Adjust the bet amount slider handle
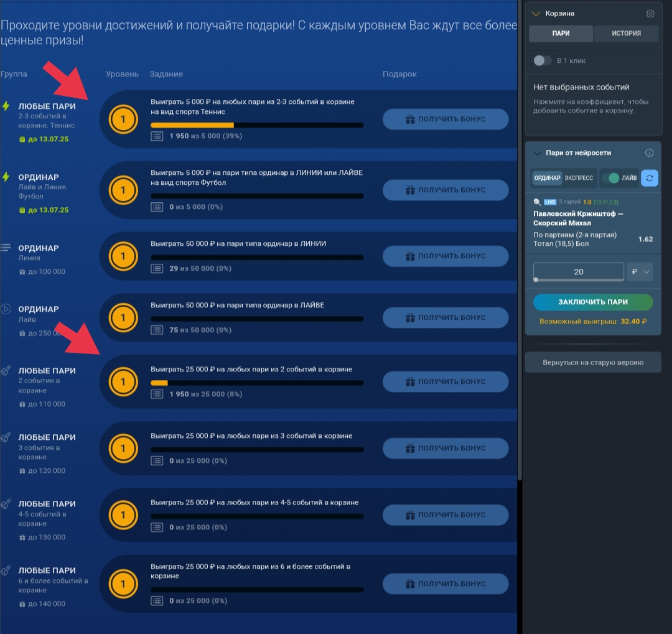Screen dimensions: 672x634 (536, 281)
